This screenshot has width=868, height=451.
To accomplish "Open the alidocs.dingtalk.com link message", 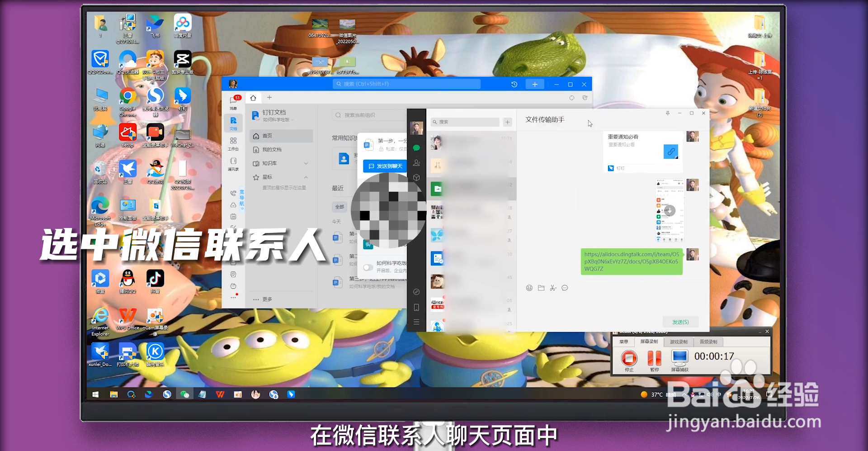I will 632,261.
